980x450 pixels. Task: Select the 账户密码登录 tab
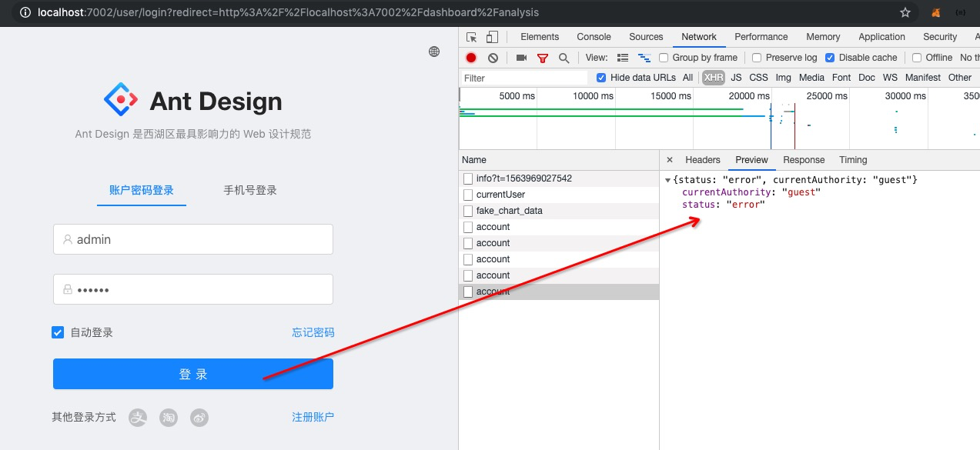[142, 190]
